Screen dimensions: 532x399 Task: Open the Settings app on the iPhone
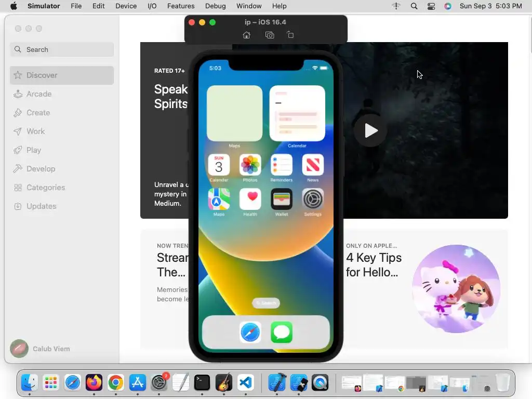(x=313, y=199)
